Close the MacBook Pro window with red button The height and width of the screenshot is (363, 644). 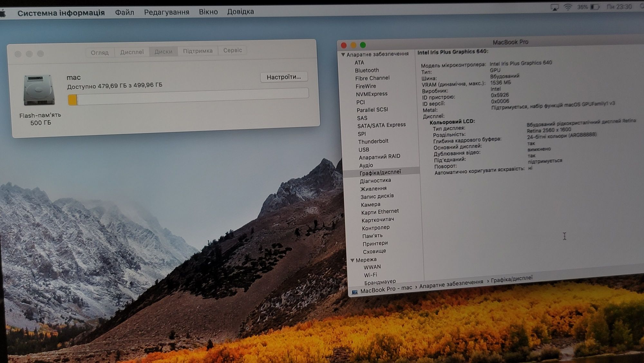(344, 45)
